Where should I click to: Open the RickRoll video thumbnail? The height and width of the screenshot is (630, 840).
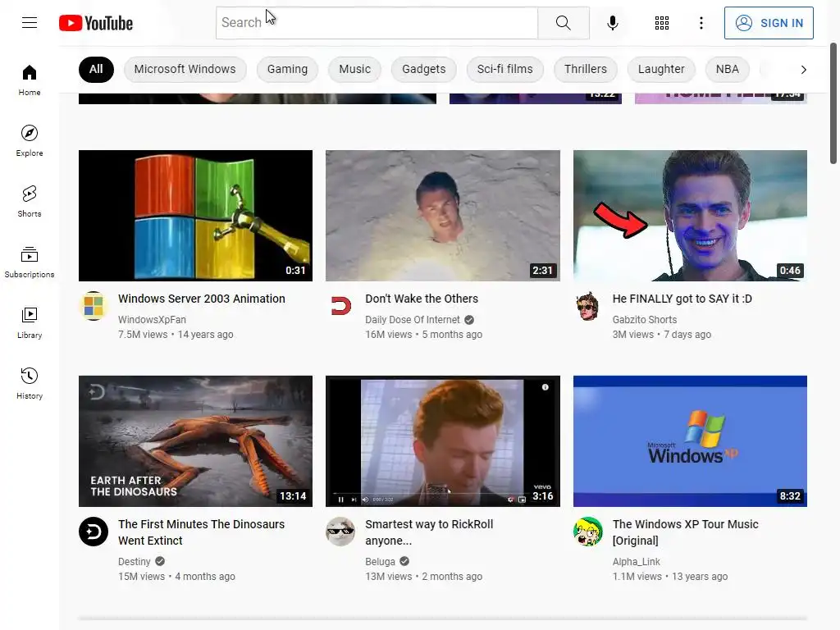(x=442, y=441)
